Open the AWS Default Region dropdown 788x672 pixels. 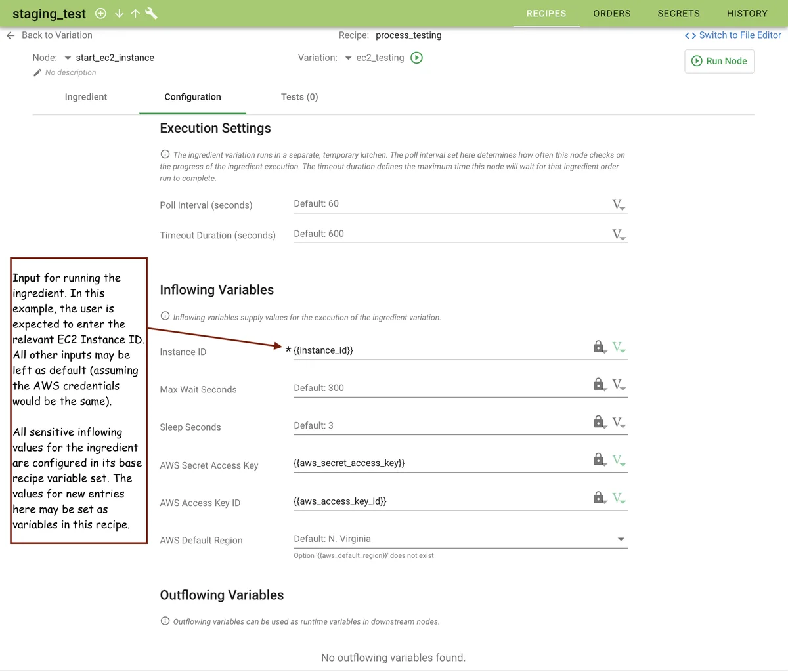[x=621, y=539]
